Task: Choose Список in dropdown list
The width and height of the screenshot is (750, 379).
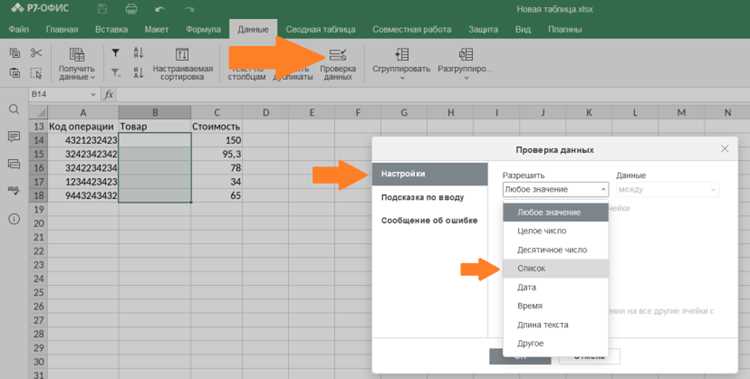Action: [555, 268]
